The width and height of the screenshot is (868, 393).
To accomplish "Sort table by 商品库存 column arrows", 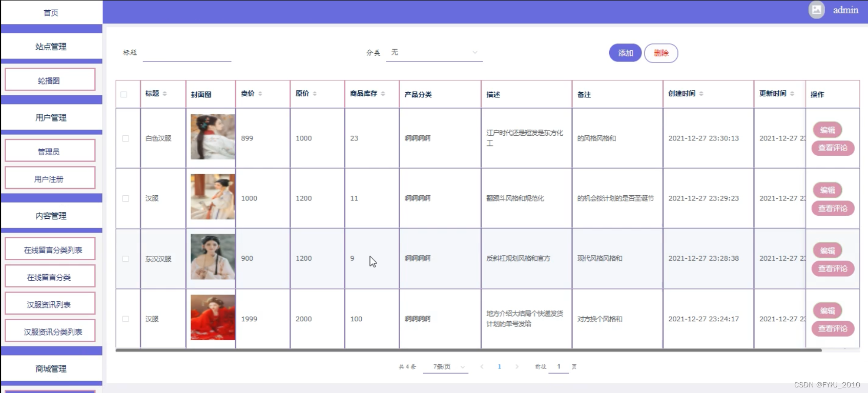I will pyautogui.click(x=383, y=94).
